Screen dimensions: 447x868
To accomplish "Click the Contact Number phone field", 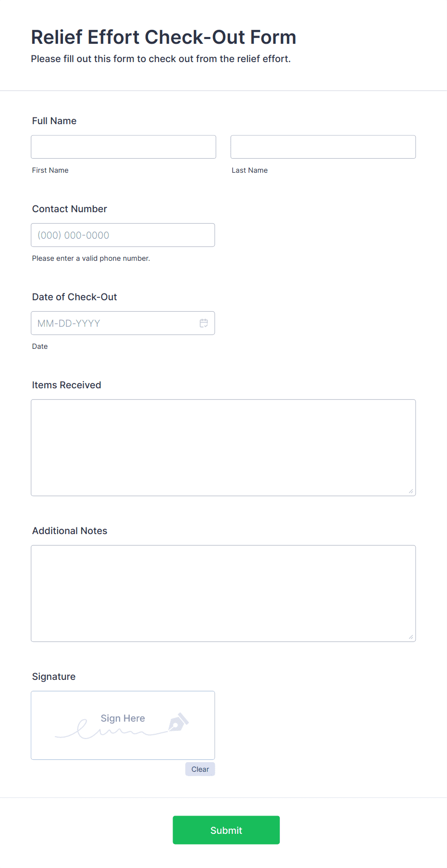I will (x=123, y=235).
